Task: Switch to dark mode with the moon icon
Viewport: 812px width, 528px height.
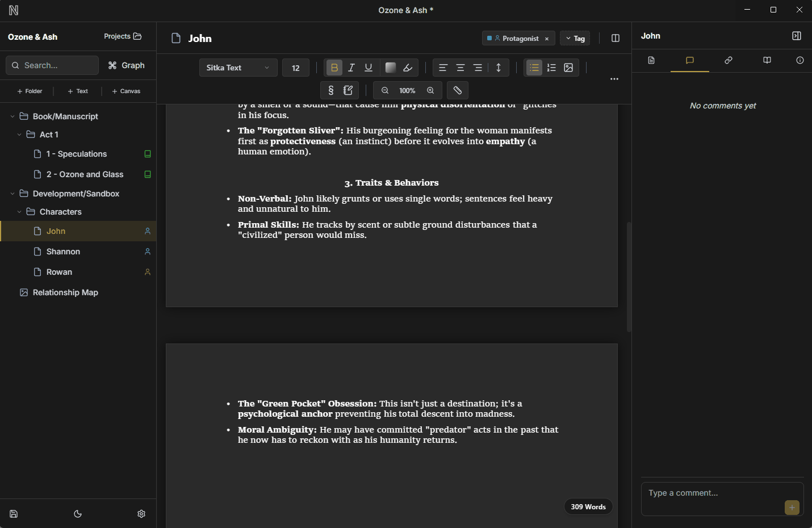Action: tap(78, 513)
